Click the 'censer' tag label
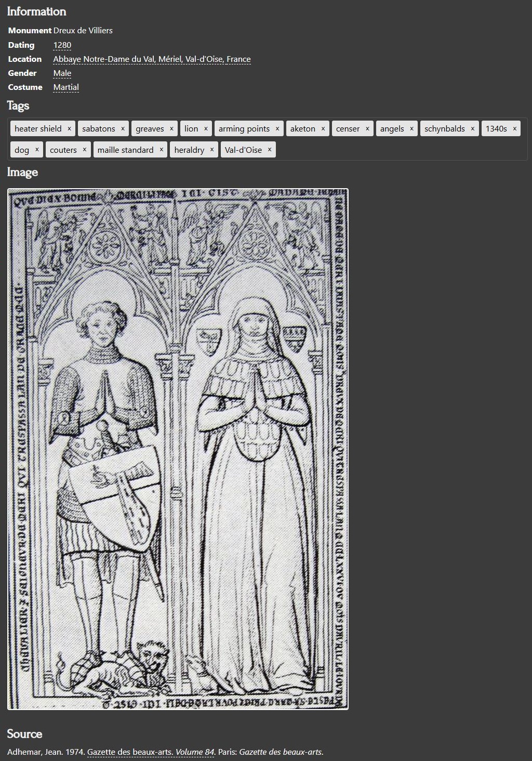Image resolution: width=532 pixels, height=761 pixels. tap(348, 129)
